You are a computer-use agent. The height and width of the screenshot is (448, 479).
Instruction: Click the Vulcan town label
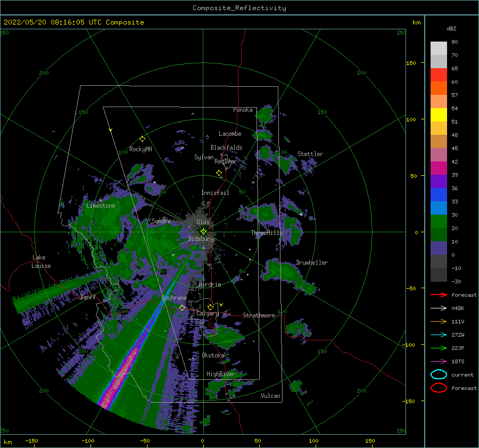[270, 396]
